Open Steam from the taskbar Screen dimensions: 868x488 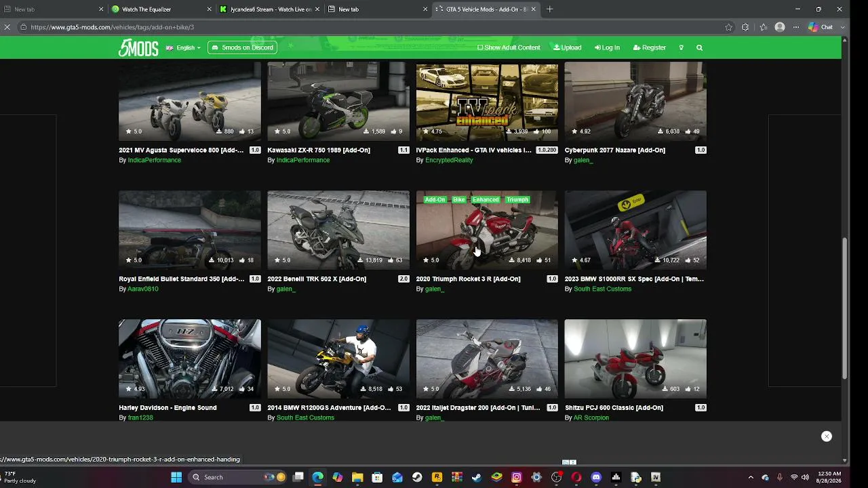417,477
